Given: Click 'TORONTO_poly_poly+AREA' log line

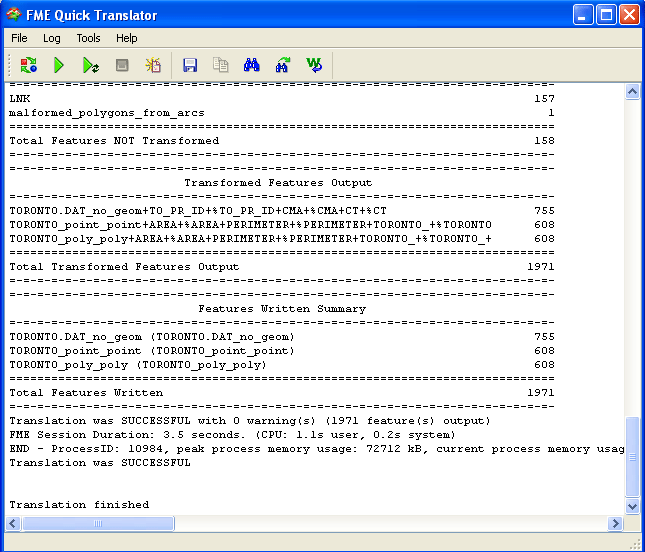Looking at the screenshot, I should pyautogui.click(x=282, y=239).
